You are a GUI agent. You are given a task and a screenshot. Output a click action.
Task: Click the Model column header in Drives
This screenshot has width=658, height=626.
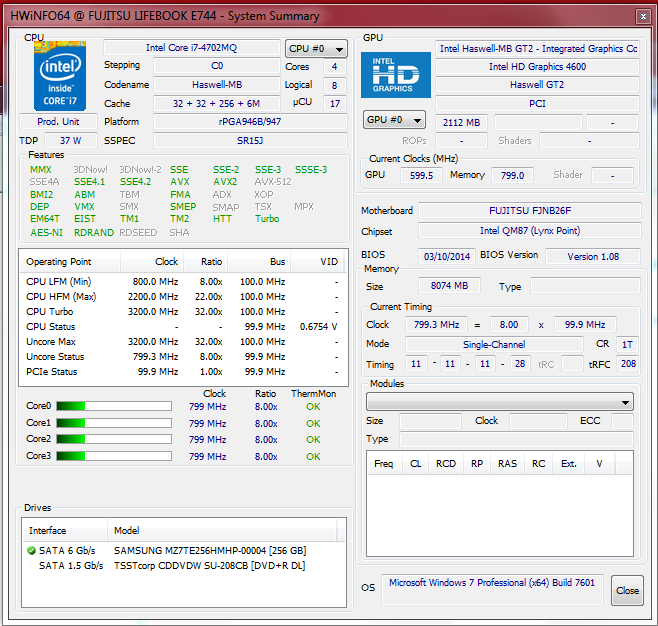[222, 531]
